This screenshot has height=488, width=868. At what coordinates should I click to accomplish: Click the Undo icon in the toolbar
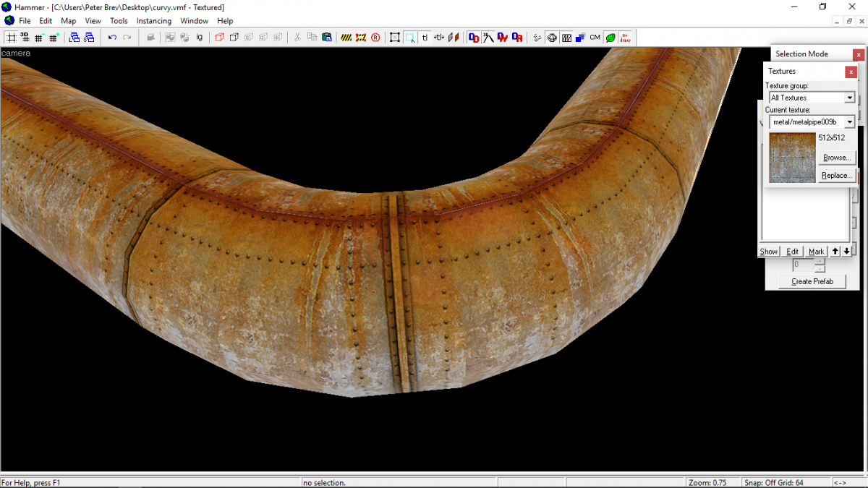coord(113,37)
